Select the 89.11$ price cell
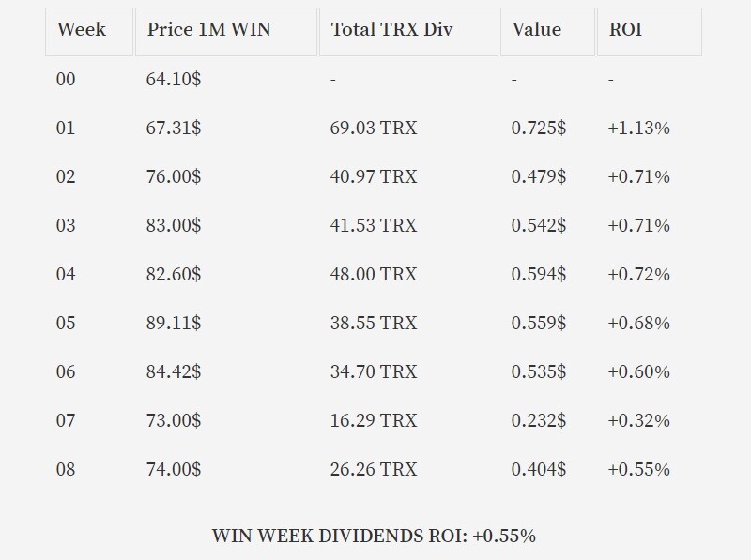 pyautogui.click(x=174, y=324)
